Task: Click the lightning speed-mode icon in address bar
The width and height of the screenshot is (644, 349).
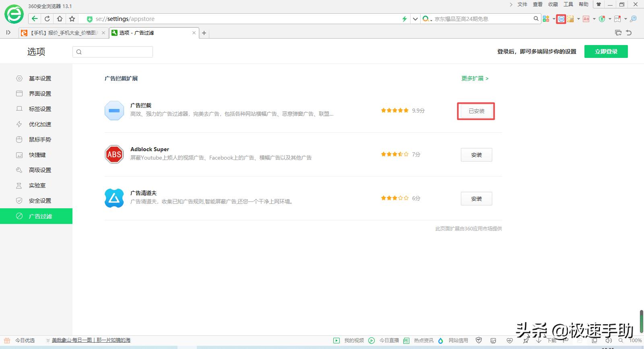Action: point(405,19)
